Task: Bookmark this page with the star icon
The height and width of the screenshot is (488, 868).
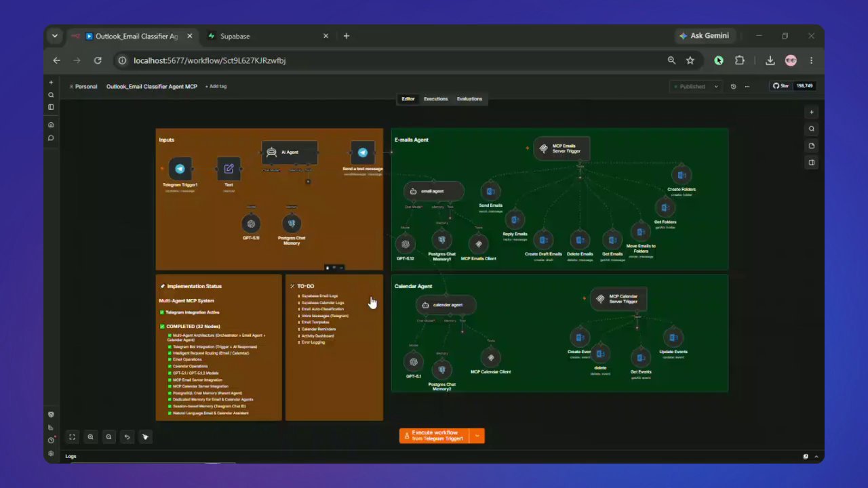Action: coord(690,60)
